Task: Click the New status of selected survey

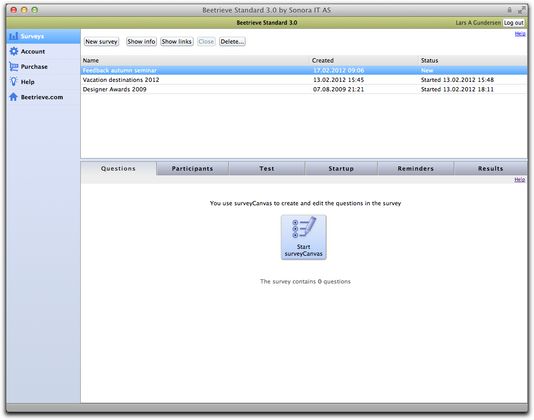Action: pos(427,71)
